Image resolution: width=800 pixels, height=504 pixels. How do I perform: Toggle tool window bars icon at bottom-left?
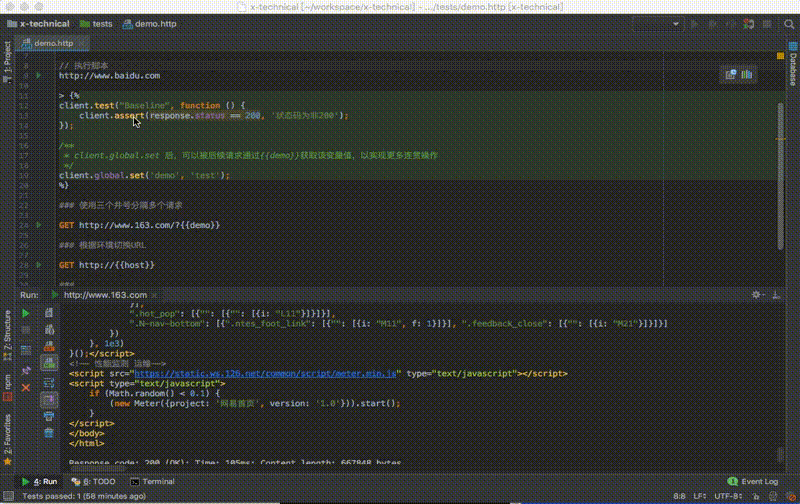(8, 496)
